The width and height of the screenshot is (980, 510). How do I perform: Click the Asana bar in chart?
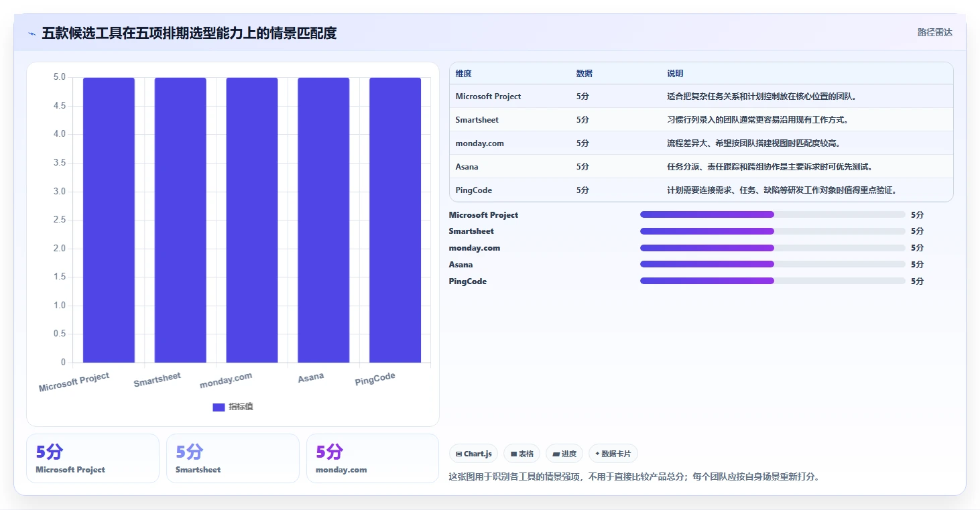coord(324,220)
